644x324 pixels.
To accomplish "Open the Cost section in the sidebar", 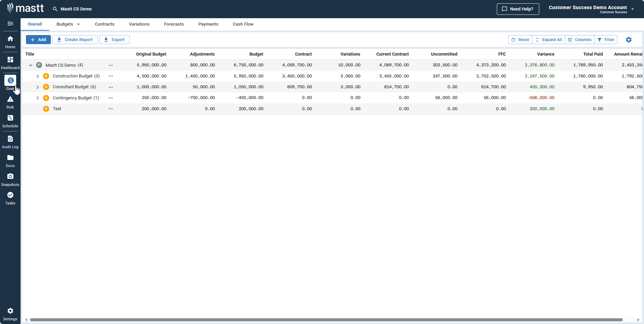I will (10, 83).
